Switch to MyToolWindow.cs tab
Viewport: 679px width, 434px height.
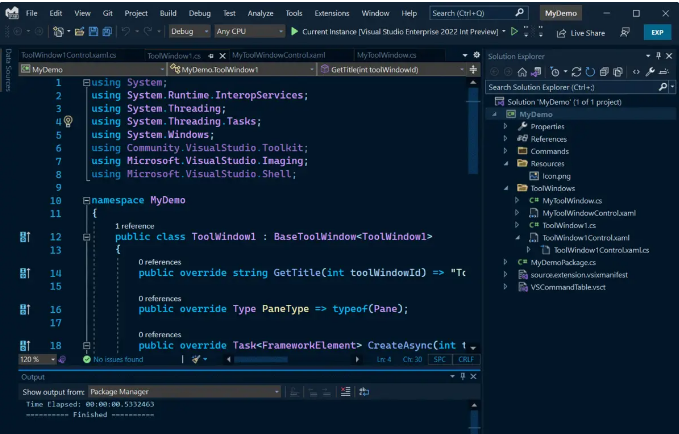(387, 55)
